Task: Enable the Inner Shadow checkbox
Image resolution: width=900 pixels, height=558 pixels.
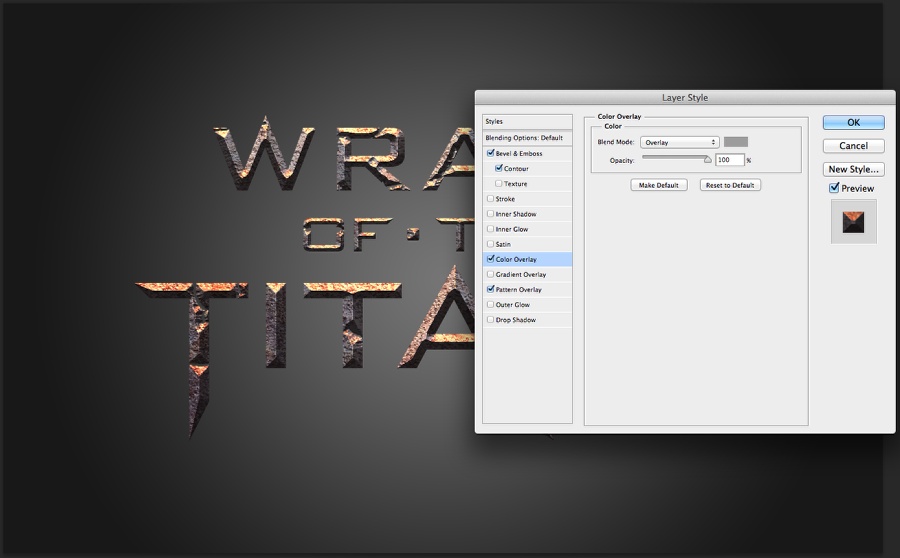Action: (490, 214)
